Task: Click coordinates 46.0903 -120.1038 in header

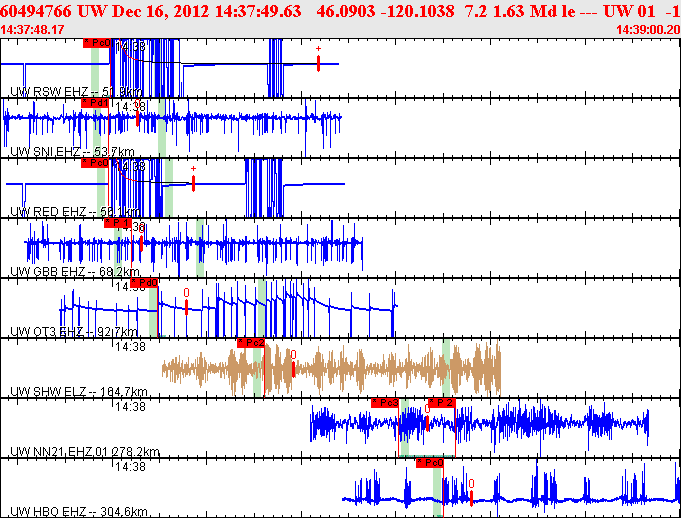Action: click(x=385, y=11)
